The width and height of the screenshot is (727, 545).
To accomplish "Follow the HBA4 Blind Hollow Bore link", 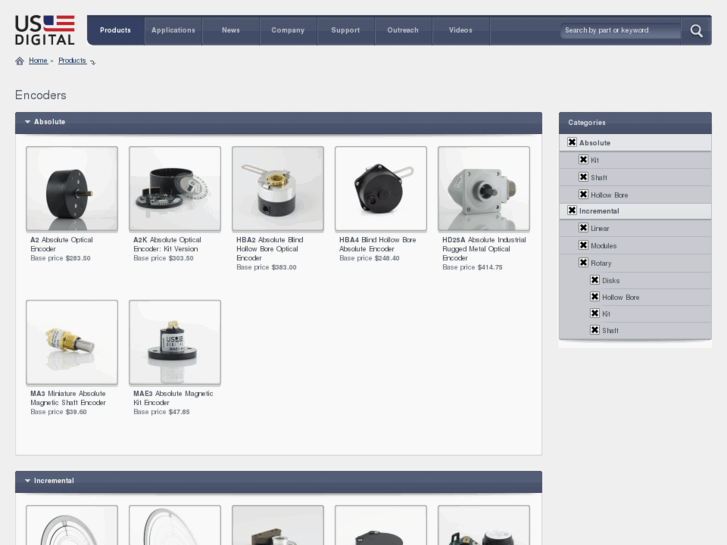I will pos(377,244).
